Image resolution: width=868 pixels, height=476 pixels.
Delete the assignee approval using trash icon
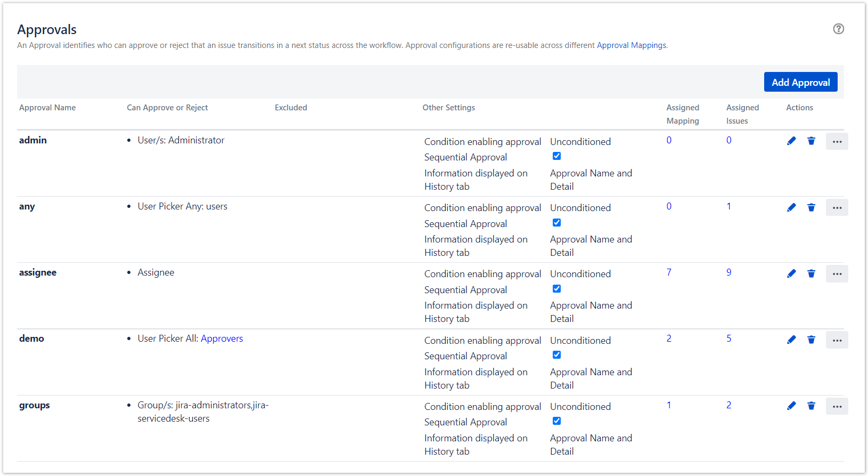tap(811, 273)
